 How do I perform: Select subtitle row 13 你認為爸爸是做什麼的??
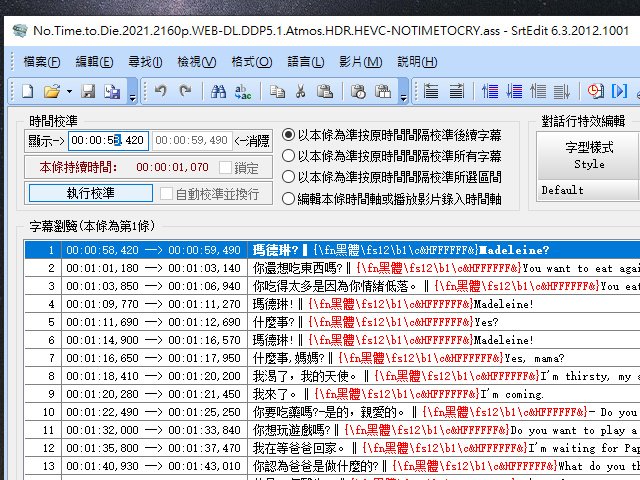click(x=332, y=466)
